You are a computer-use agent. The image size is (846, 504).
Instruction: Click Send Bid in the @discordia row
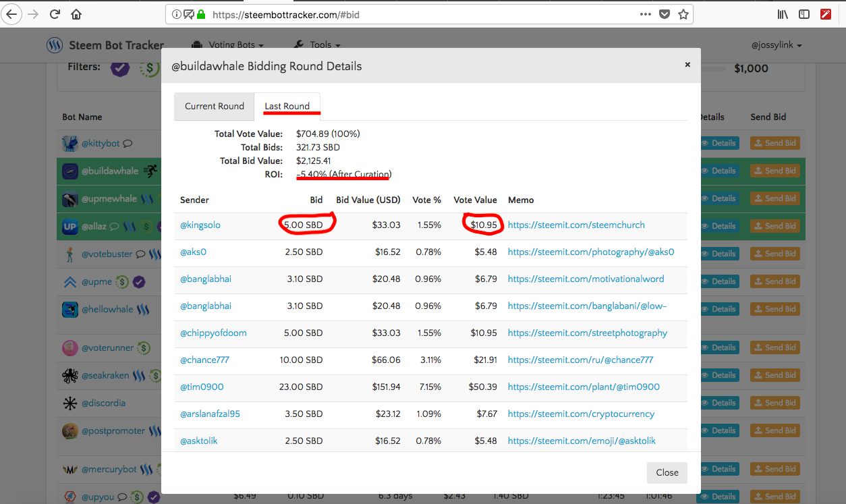(x=774, y=403)
